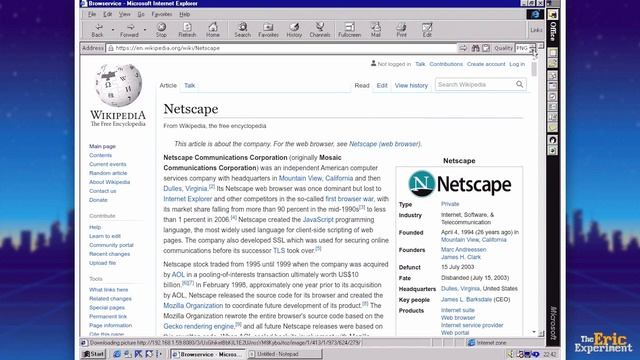Select the Read tab
This screenshot has height=360, width=640.
coord(362,86)
